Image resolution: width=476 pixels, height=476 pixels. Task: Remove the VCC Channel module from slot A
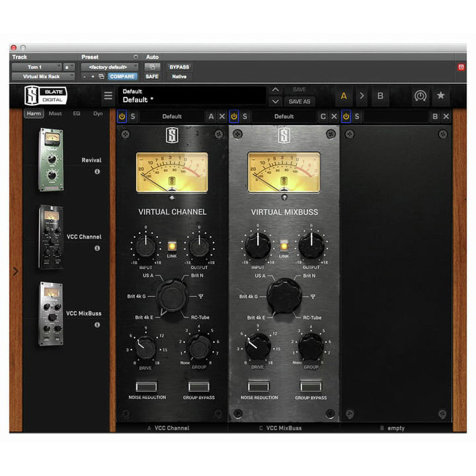pos(222,116)
